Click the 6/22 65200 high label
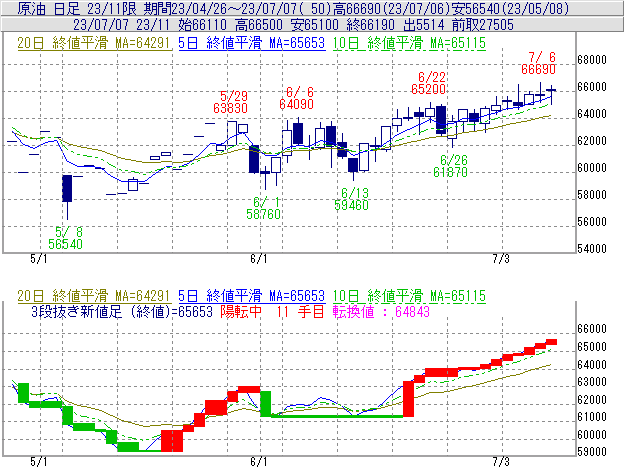Screen dimensions: 624x475 click(428, 83)
